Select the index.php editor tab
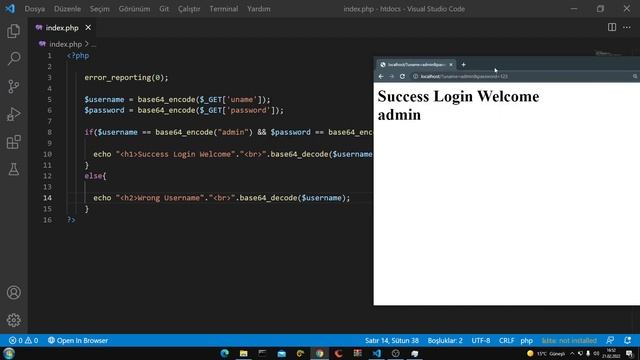The image size is (640, 360). coord(63,28)
